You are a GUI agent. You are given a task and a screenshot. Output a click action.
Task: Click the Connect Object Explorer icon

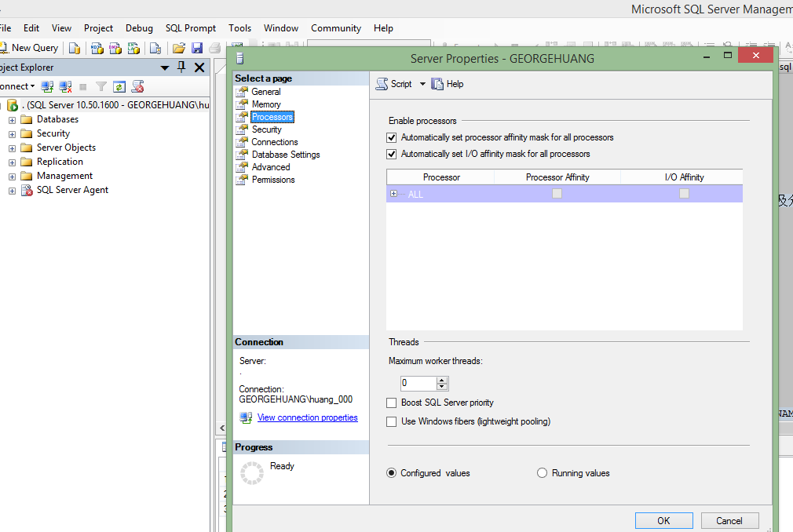click(47, 87)
